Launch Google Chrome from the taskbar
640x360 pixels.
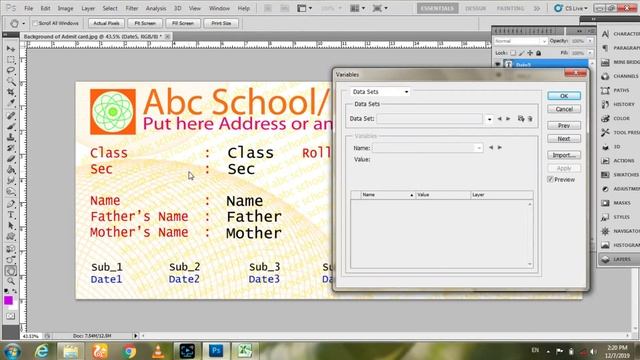coord(129,351)
